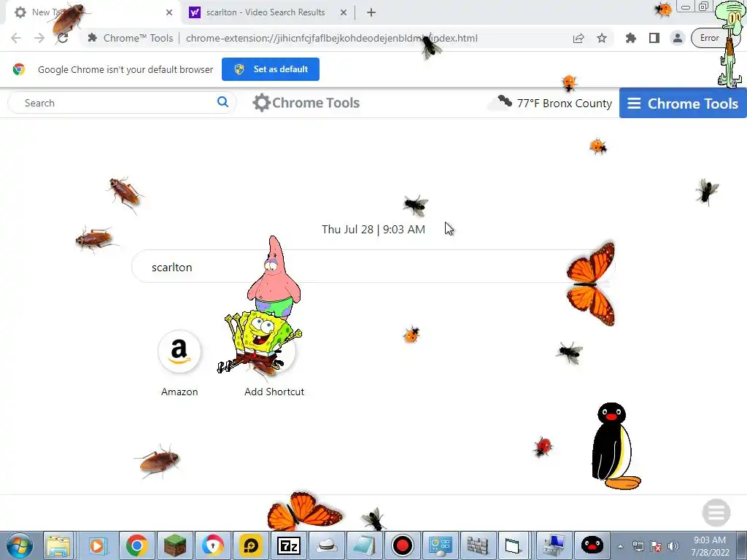Reload the page with the refresh icon
This screenshot has height=560, width=747.
click(63, 38)
